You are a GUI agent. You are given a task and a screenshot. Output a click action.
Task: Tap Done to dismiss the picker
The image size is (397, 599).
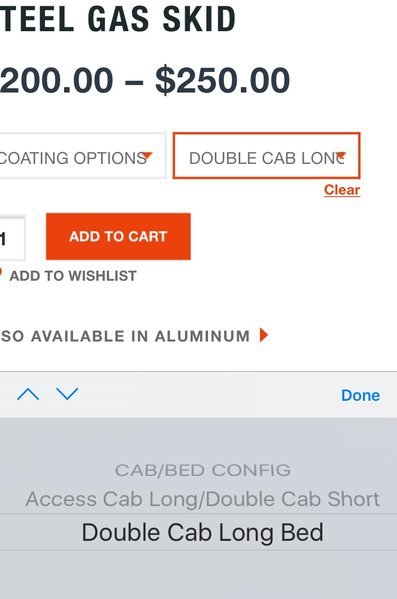[x=360, y=395]
